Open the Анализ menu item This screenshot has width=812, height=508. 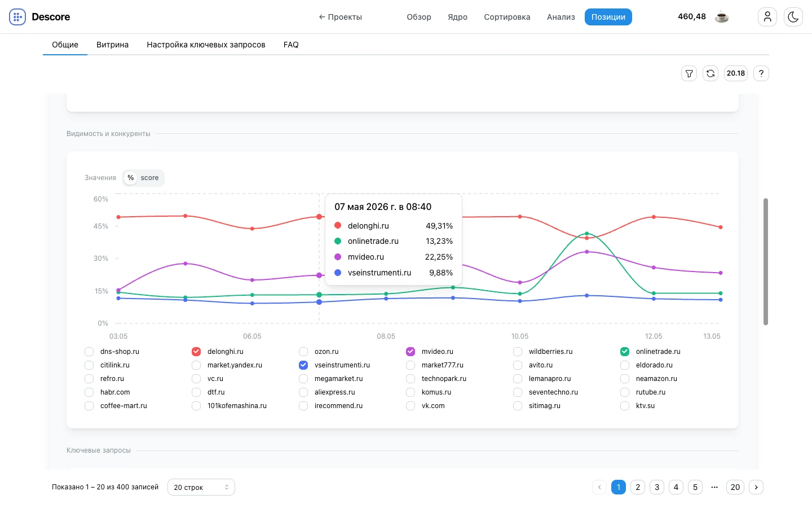pos(561,17)
